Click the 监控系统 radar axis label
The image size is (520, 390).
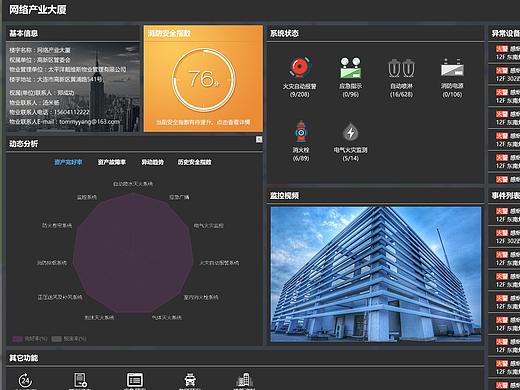tap(87, 197)
